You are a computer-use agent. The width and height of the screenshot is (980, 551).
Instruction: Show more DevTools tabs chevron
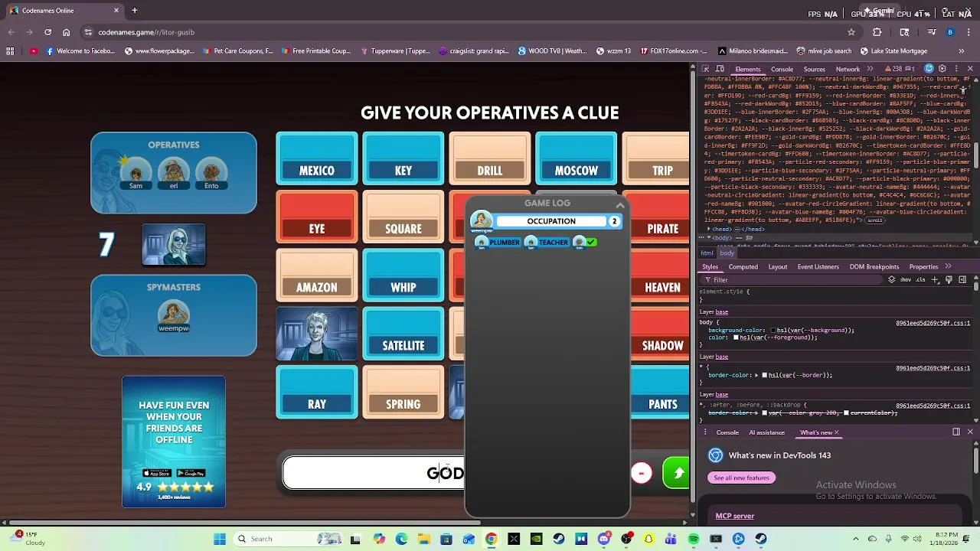870,69
